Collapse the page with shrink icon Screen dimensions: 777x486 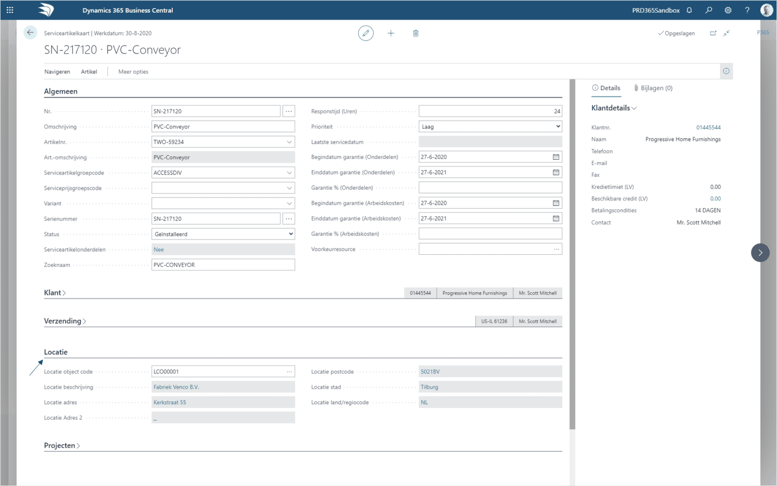pyautogui.click(x=726, y=33)
